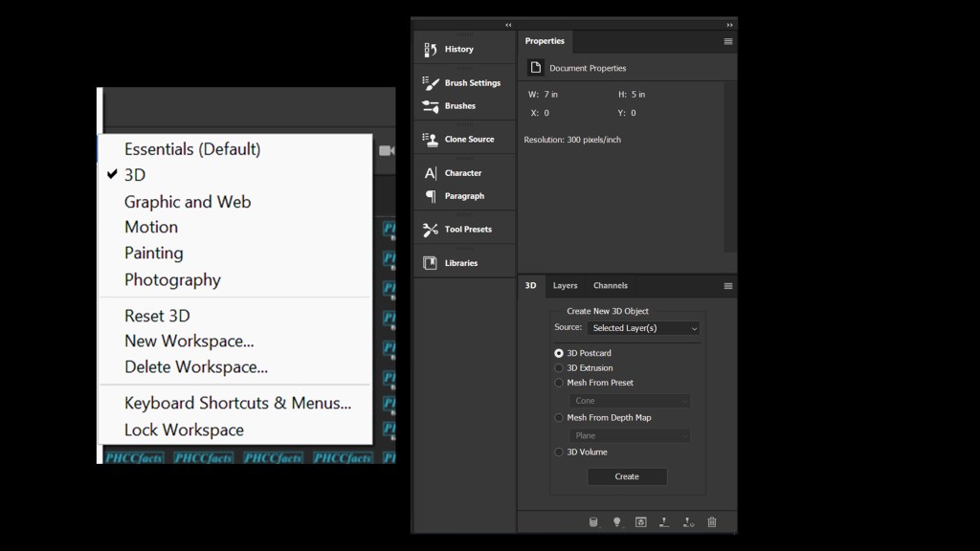The width and height of the screenshot is (980, 551).
Task: Select the Mesh From Preset option
Action: (559, 383)
